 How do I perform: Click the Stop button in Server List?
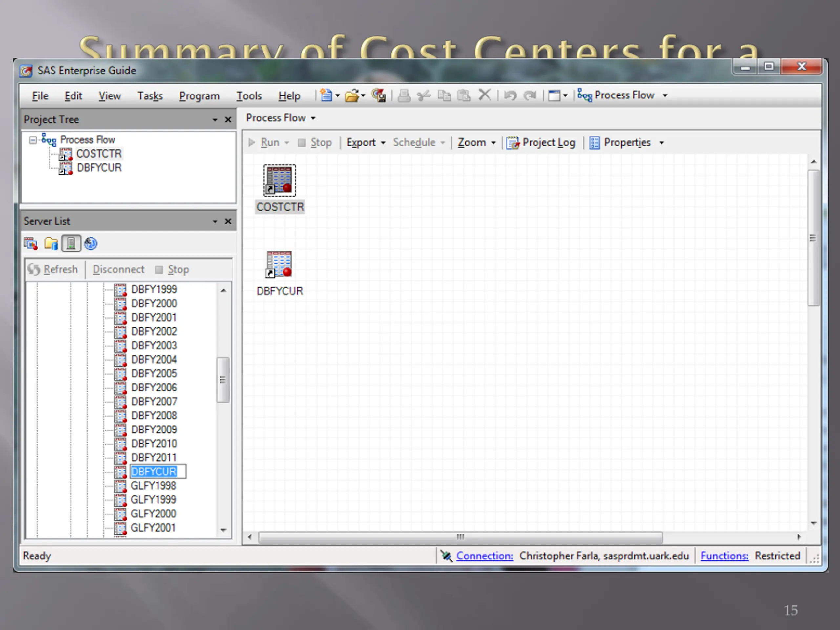[172, 270]
